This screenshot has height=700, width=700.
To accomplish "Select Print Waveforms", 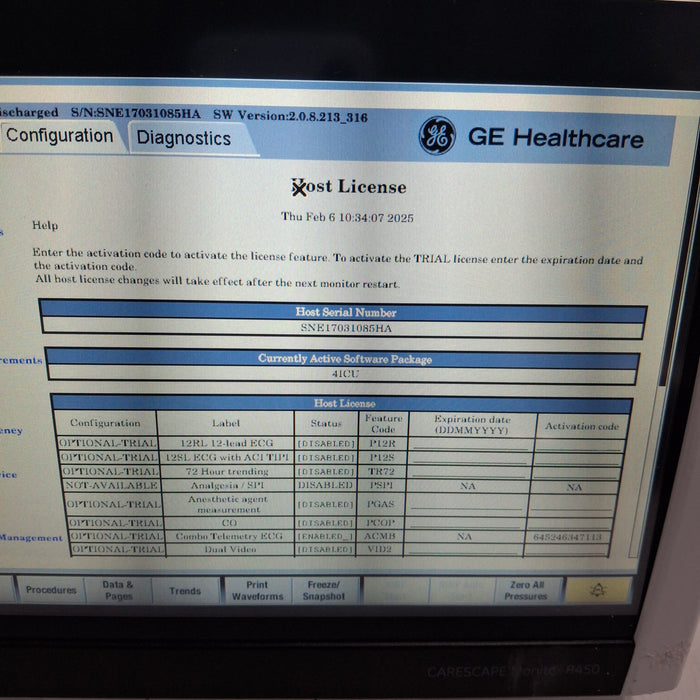I will 258,591.
